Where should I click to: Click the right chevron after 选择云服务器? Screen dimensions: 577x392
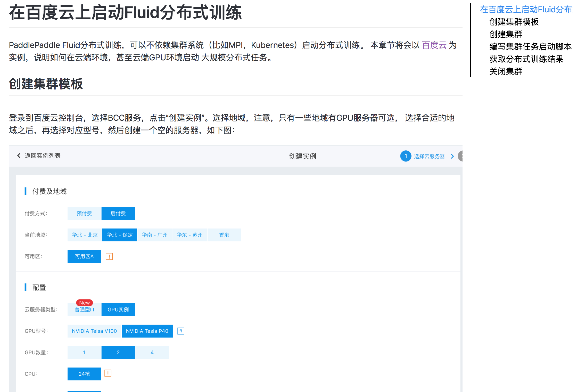452,156
